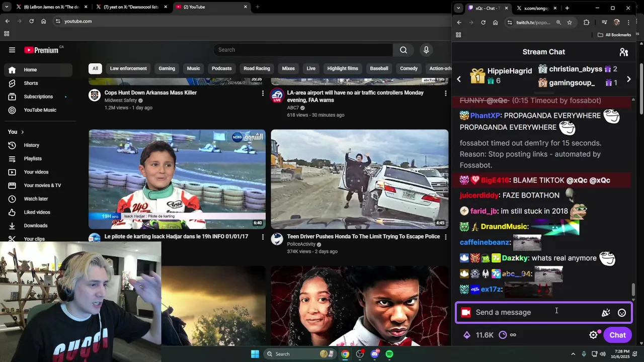Show next gift leaderboard with right arrow
This screenshot has width=644, height=362.
coord(629,79)
